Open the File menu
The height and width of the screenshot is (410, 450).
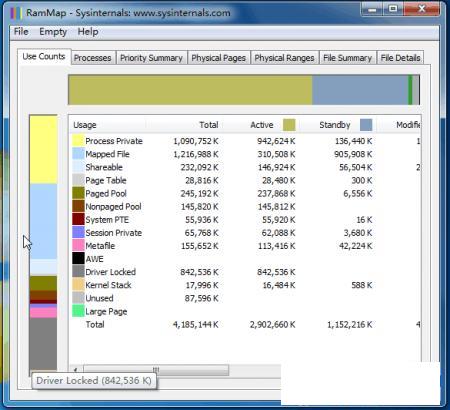click(21, 32)
